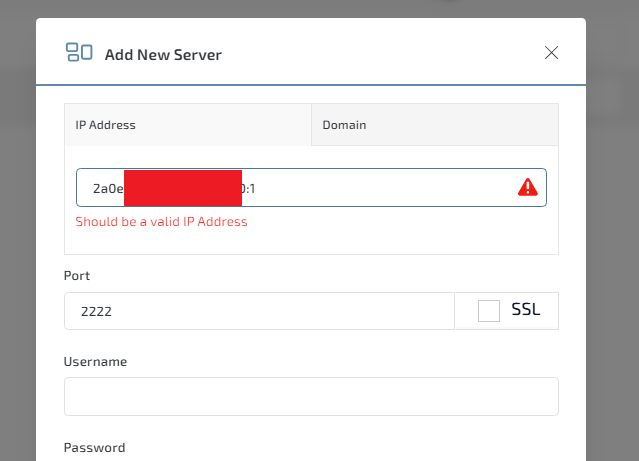Viewport: 639px width, 461px height.
Task: Switch to the IP Address tab
Action: tap(187, 125)
